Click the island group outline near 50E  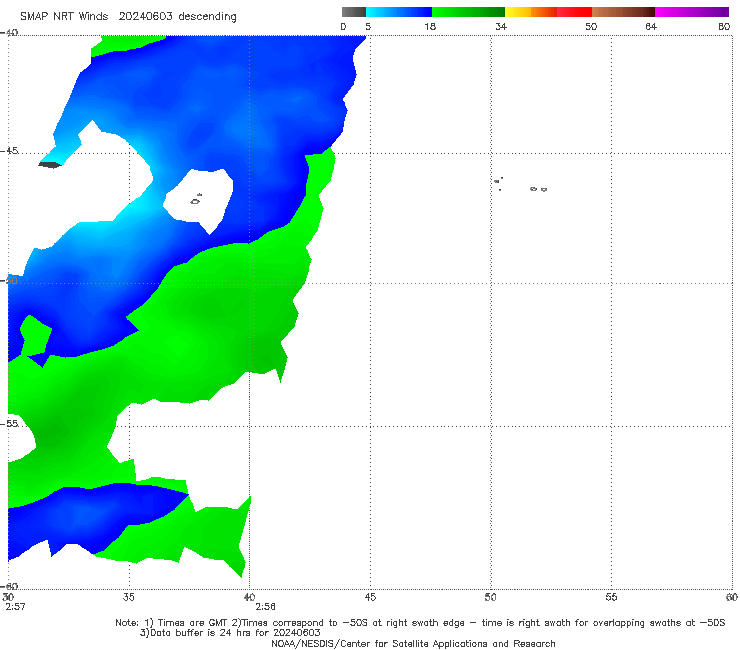coord(499,184)
